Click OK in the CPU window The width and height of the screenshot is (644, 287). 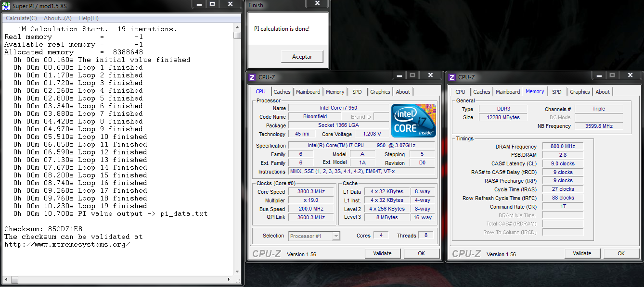422,253
